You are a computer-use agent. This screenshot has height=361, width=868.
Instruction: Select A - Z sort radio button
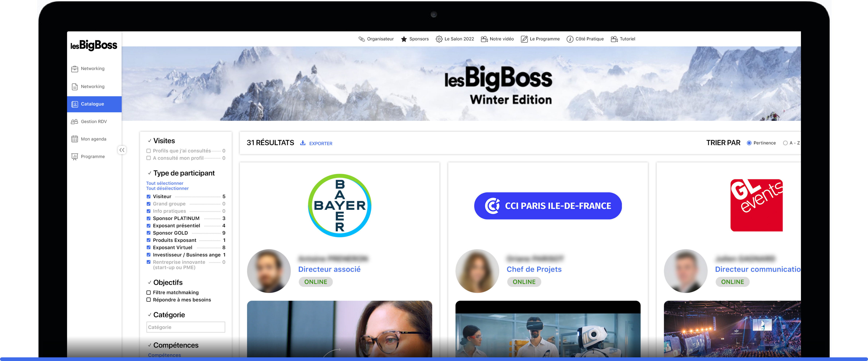pyautogui.click(x=785, y=143)
